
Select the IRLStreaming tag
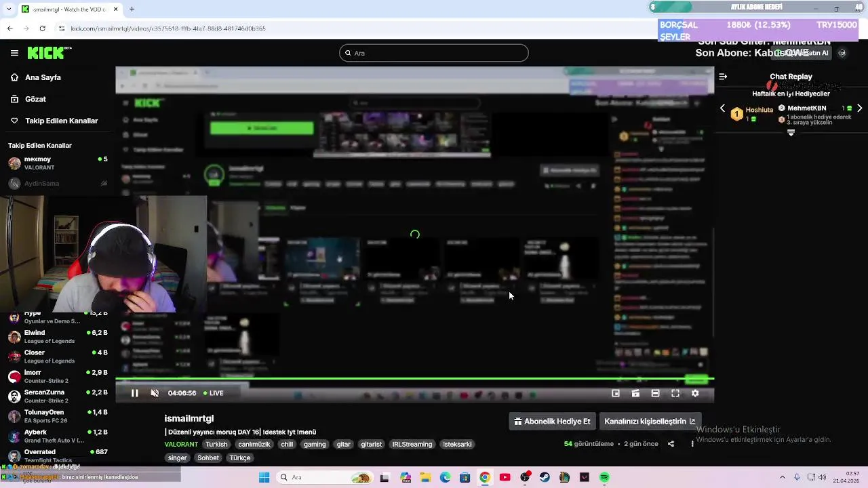coord(412,445)
